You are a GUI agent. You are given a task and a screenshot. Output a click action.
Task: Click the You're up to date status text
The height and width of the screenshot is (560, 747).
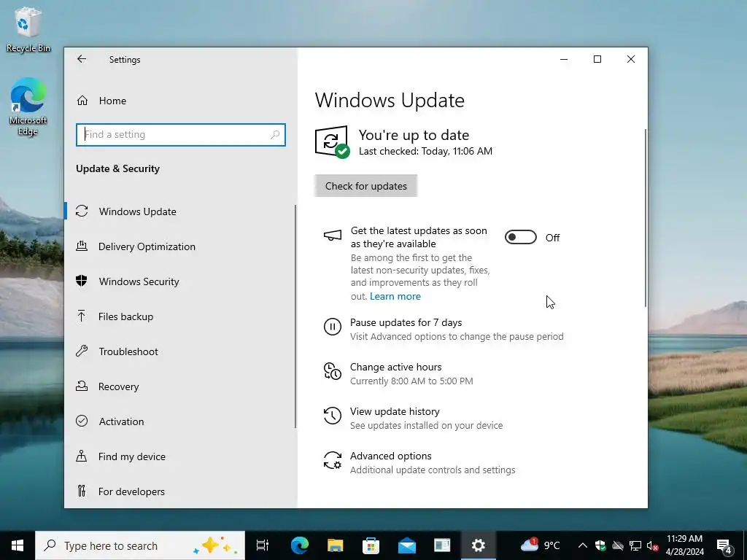[414, 135]
